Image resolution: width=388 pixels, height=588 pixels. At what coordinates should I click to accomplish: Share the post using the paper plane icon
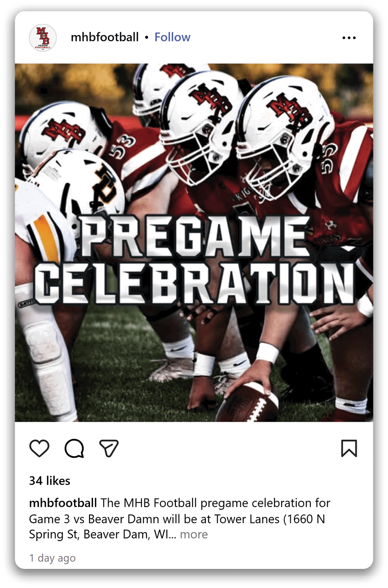(x=109, y=448)
